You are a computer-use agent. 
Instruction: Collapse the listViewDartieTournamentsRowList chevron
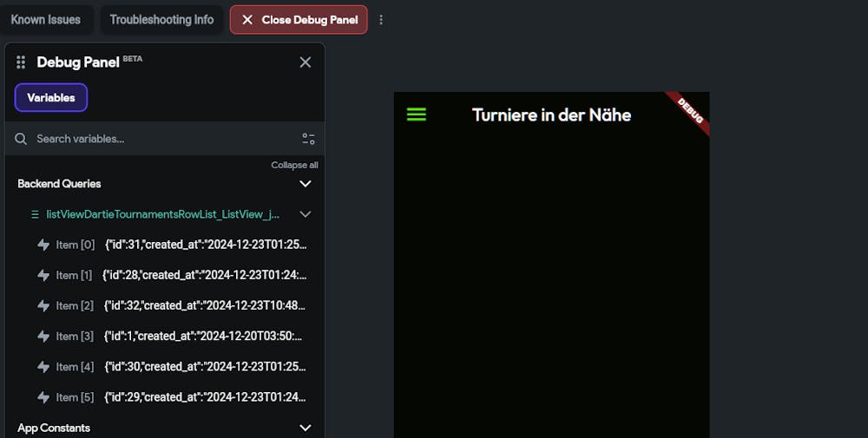[x=306, y=214]
